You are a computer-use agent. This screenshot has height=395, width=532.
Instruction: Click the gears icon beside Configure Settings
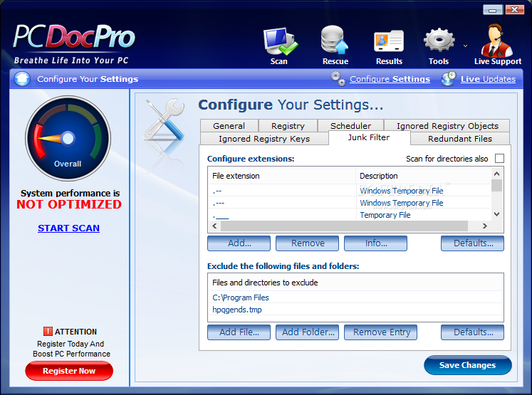tap(338, 79)
